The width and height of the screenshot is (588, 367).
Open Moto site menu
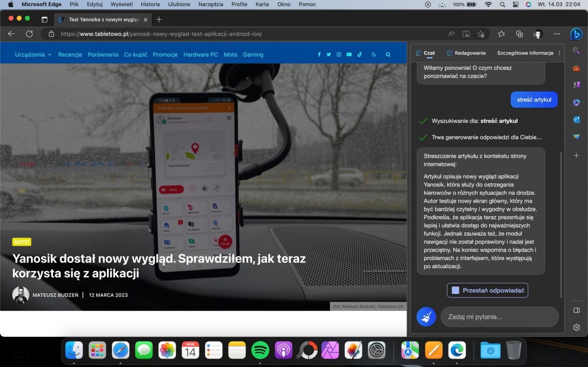(230, 55)
